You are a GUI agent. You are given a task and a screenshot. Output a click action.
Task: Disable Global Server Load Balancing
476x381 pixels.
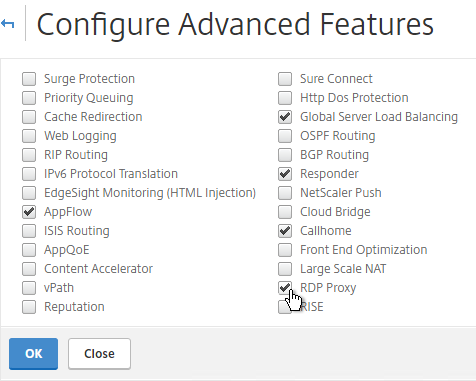285,117
